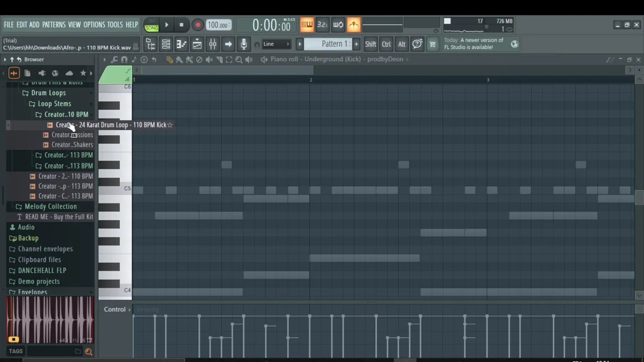Open the OPTIONS menu
This screenshot has width=644, height=362.
(94, 25)
